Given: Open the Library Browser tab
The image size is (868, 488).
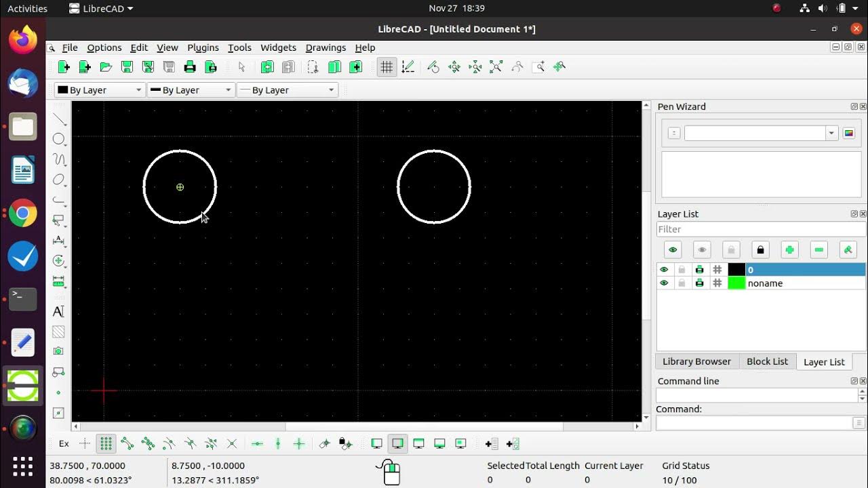Looking at the screenshot, I should tap(696, 361).
